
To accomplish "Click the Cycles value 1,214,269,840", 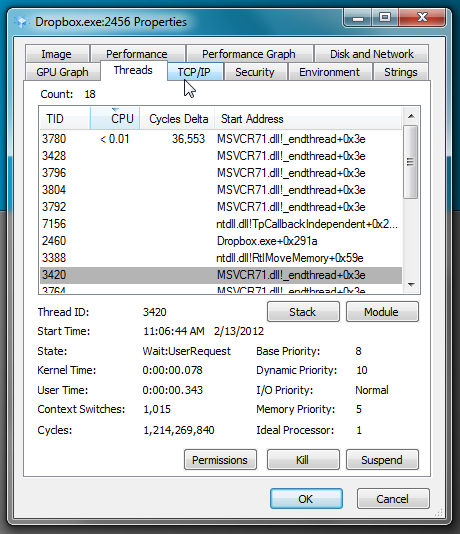I will coord(179,430).
